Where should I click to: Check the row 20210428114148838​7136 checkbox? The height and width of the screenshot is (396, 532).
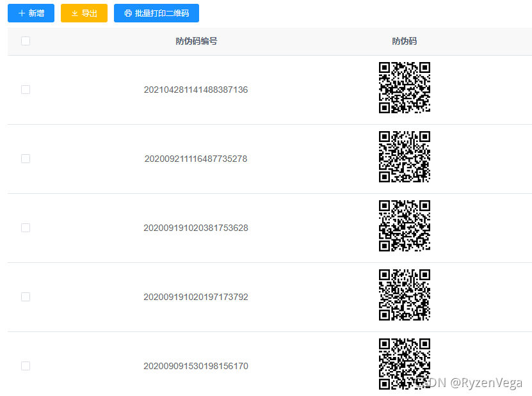[x=26, y=90]
